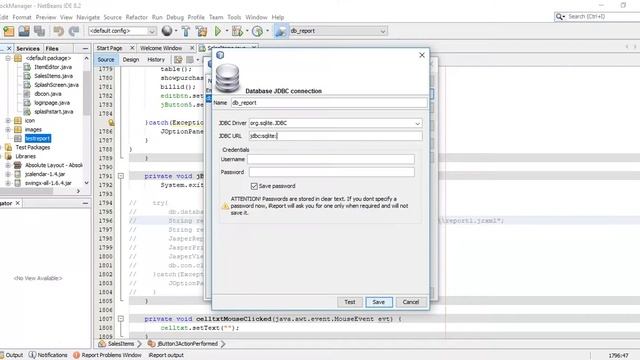
Task: Click the Open Project toolbar icon
Action: click(x=24, y=31)
